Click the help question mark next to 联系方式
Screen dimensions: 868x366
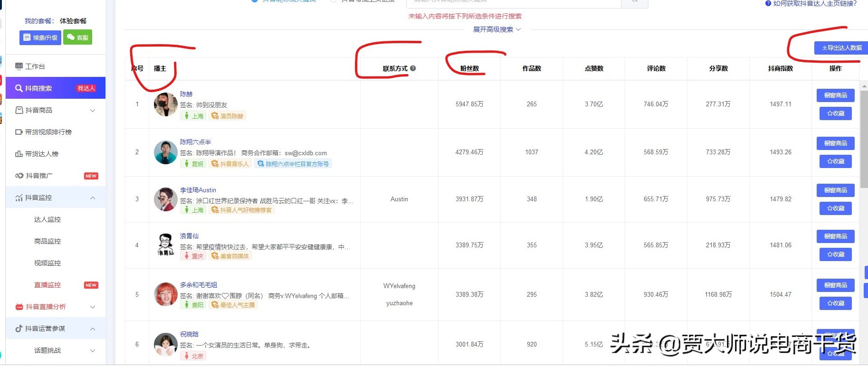(413, 68)
